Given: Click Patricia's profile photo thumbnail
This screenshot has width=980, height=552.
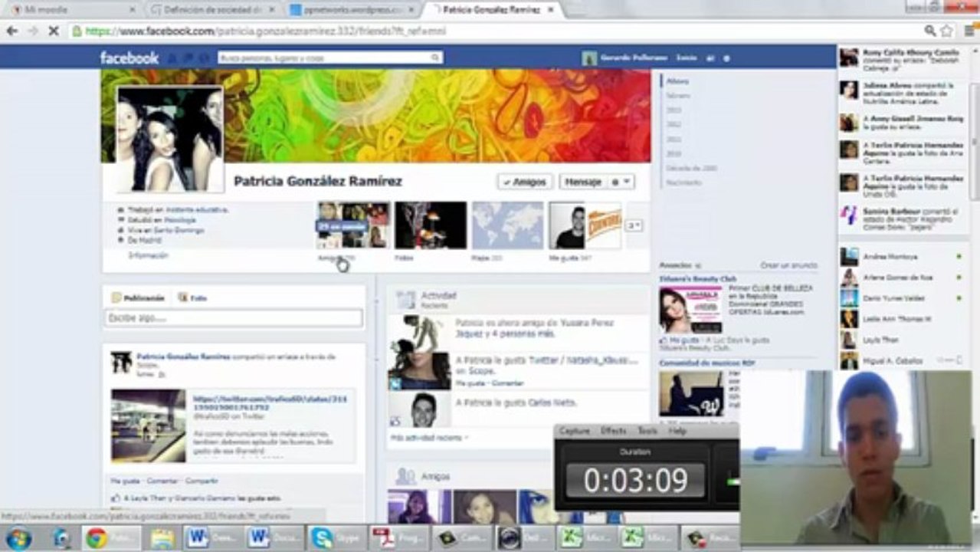Looking at the screenshot, I should click(169, 139).
